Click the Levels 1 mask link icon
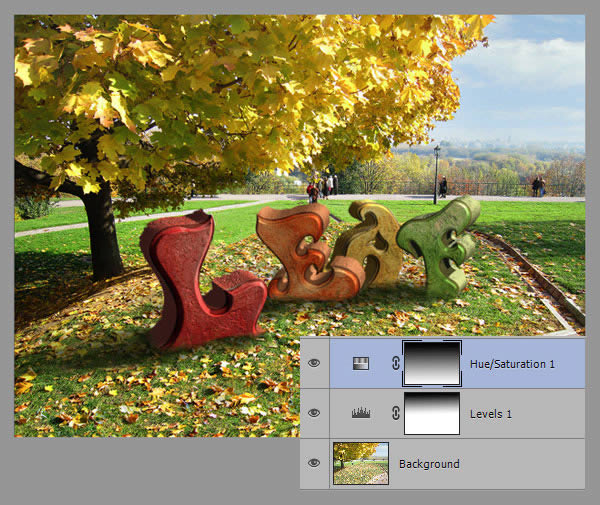 [396, 413]
